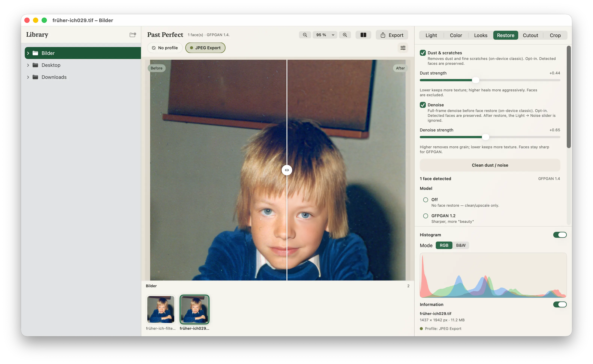This screenshot has height=364, width=593.
Task: Click the Desktop folder icon
Action: click(x=35, y=65)
